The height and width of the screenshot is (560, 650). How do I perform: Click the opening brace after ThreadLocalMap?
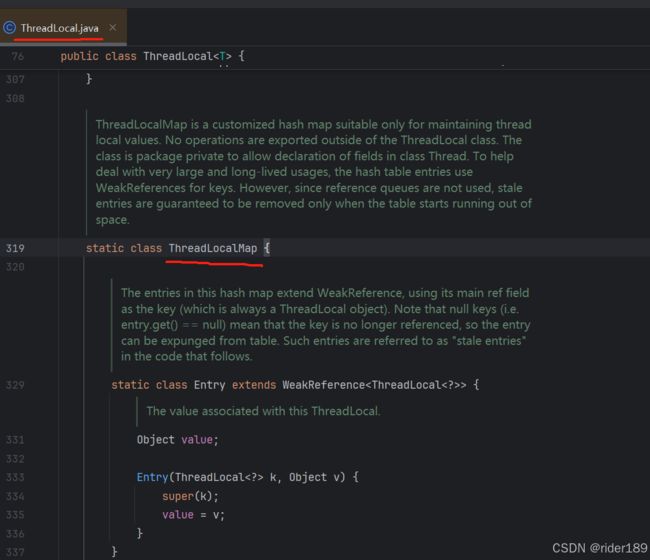pos(267,248)
